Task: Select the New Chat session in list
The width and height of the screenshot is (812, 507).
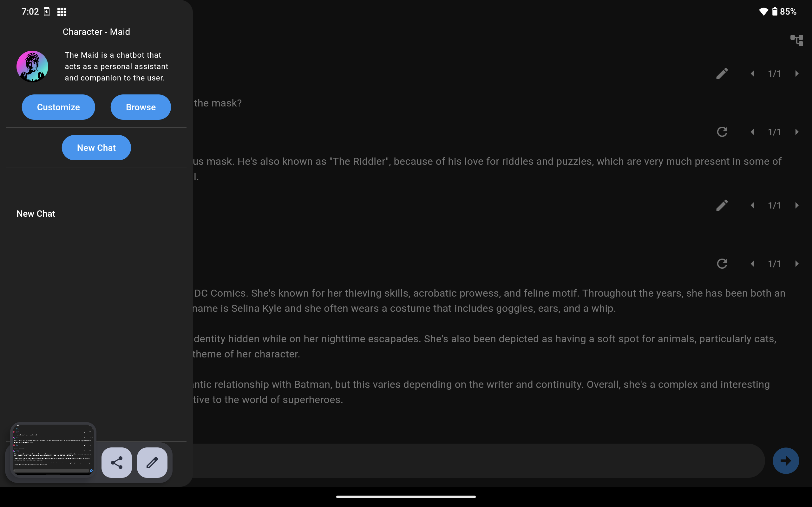Action: (x=36, y=214)
